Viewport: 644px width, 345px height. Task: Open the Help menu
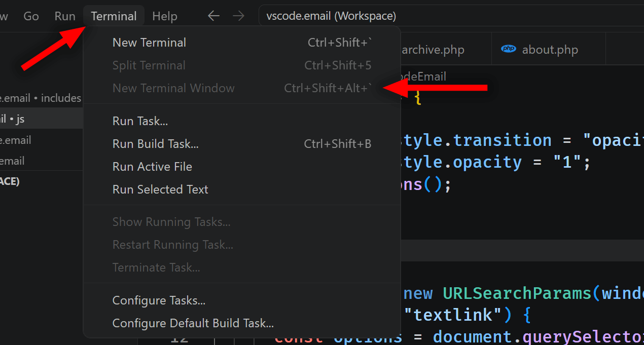[x=164, y=16]
